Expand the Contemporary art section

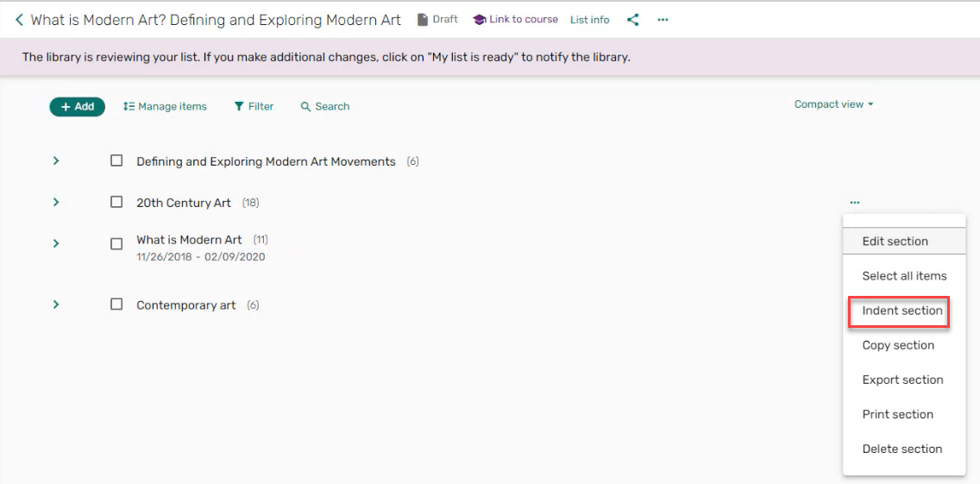(55, 304)
